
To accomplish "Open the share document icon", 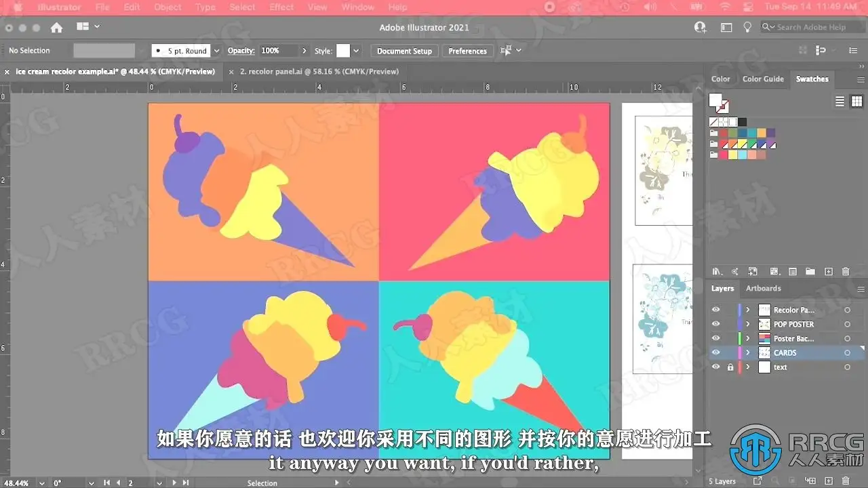I will click(701, 27).
